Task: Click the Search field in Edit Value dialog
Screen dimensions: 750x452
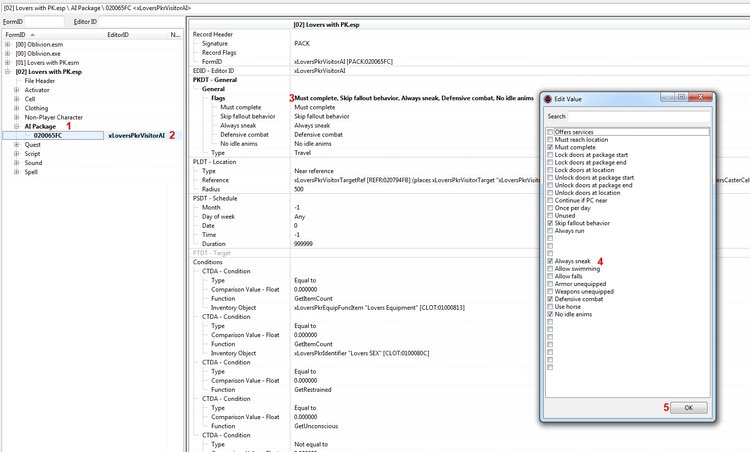Action: pos(639,116)
